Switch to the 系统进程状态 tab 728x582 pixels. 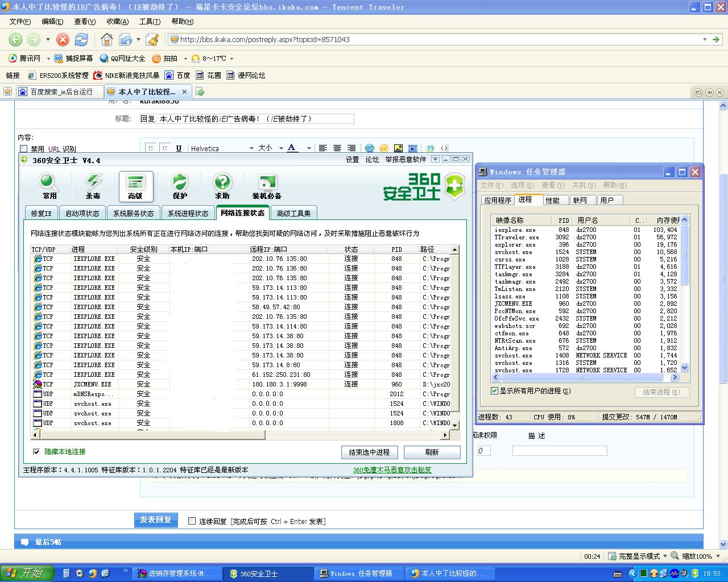(x=188, y=213)
